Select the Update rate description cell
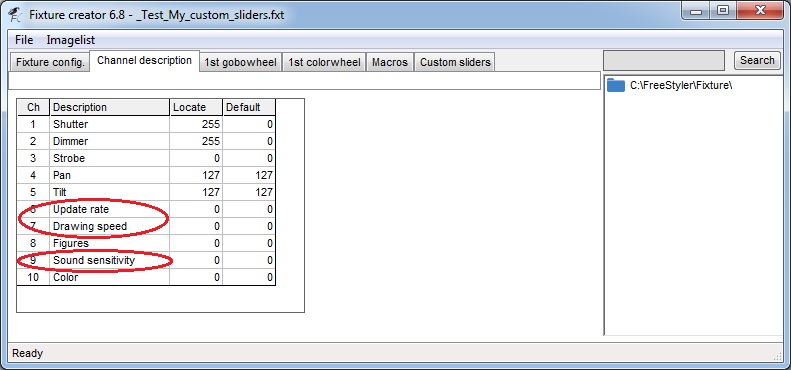 [109, 209]
